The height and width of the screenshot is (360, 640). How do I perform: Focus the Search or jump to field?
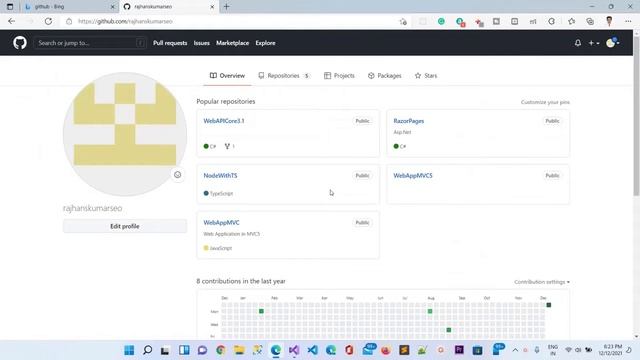pos(90,43)
